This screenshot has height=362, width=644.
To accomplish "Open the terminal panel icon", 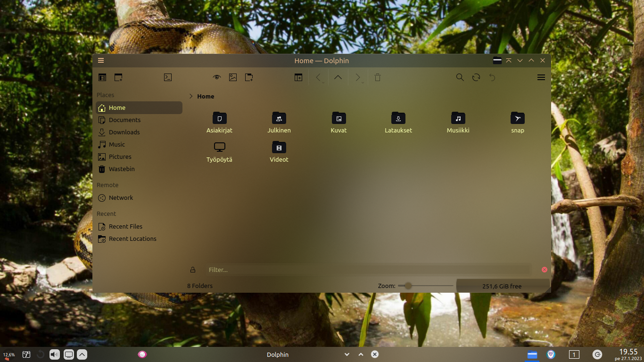I will tap(167, 77).
